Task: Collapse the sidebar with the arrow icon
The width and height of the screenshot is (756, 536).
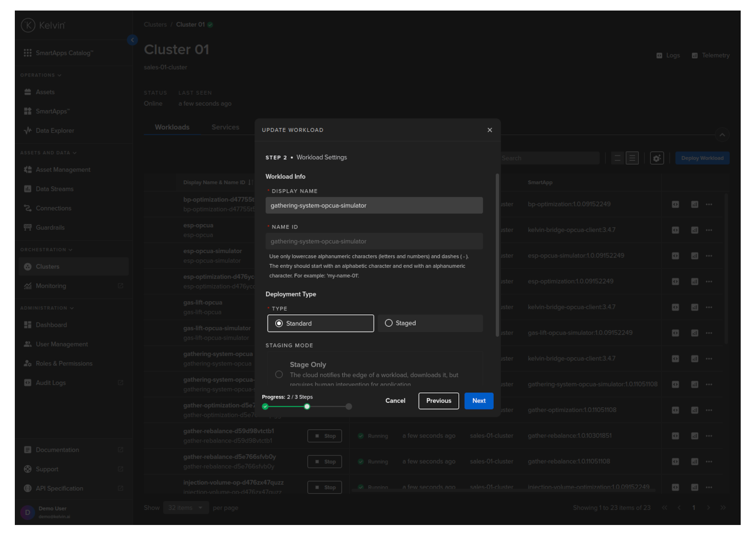Action: point(133,40)
